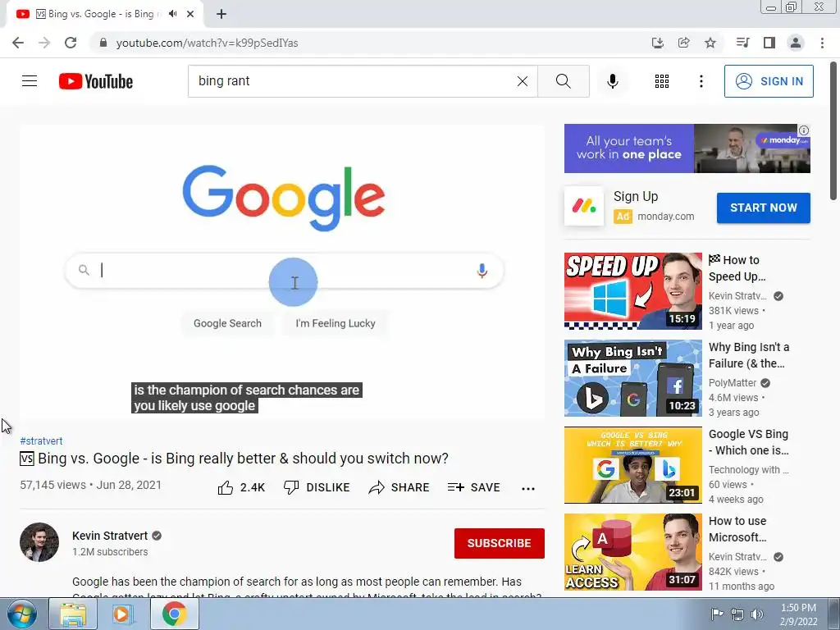Click the video player area
840x630 pixels.
282,272
